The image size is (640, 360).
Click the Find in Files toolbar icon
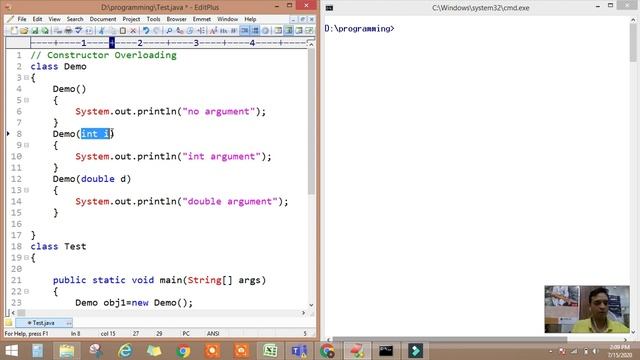point(190,31)
